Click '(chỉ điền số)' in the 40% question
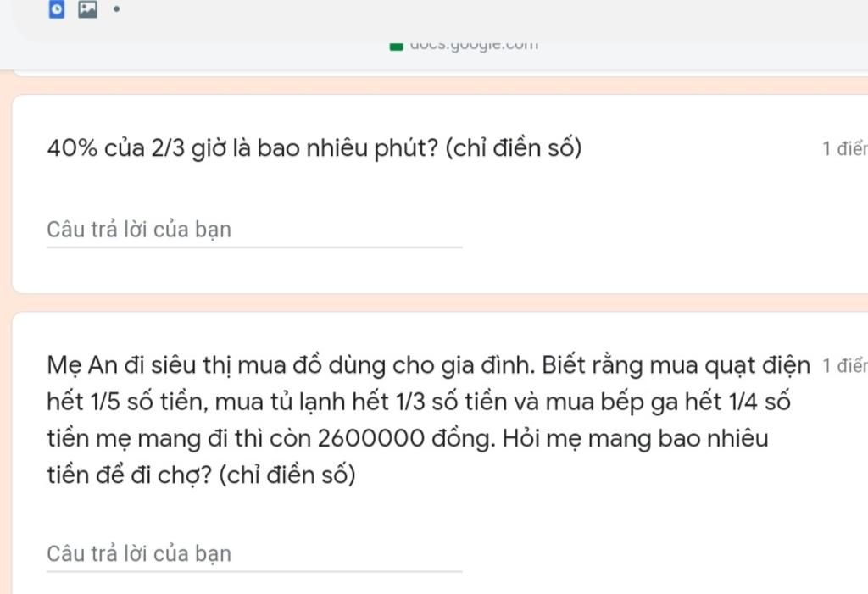The image size is (868, 594). (513, 148)
